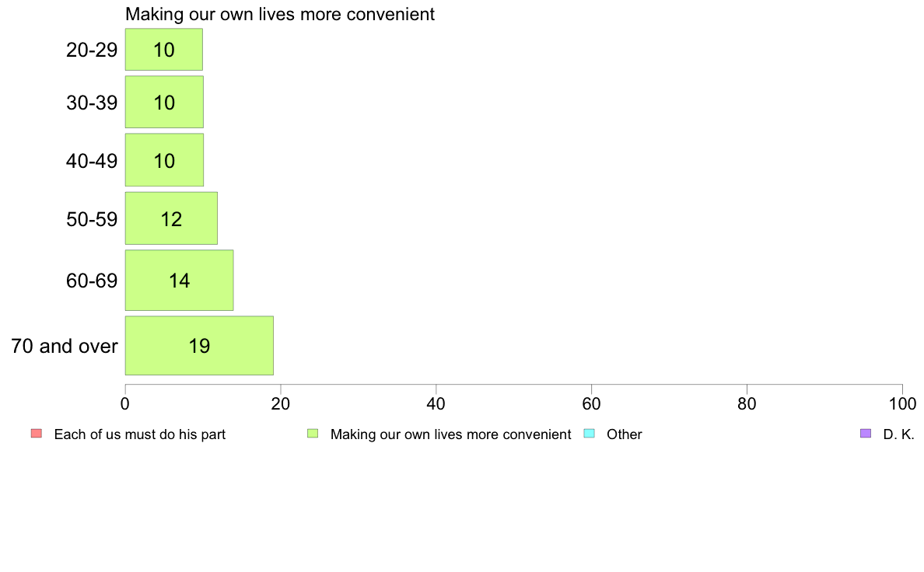Click the cyan 'Other' legend swatch
The width and height of the screenshot is (924, 572).
(589, 434)
